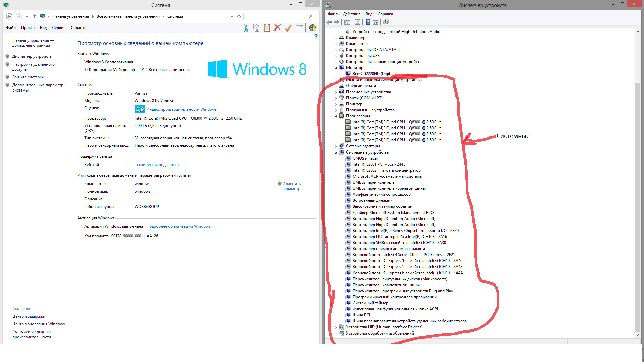The height and width of the screenshot is (362, 644).
Task: Click the 5,9 performance score badge
Action: click(x=140, y=109)
